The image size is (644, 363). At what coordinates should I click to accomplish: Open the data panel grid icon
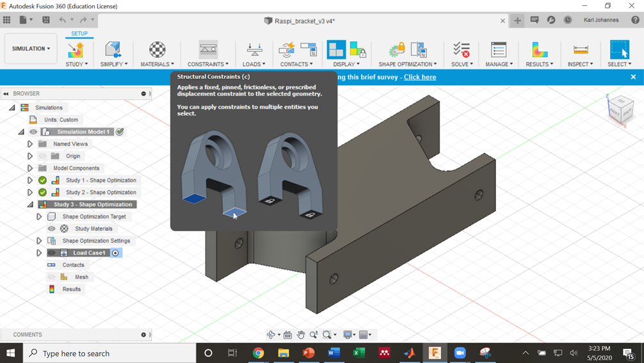point(6,20)
